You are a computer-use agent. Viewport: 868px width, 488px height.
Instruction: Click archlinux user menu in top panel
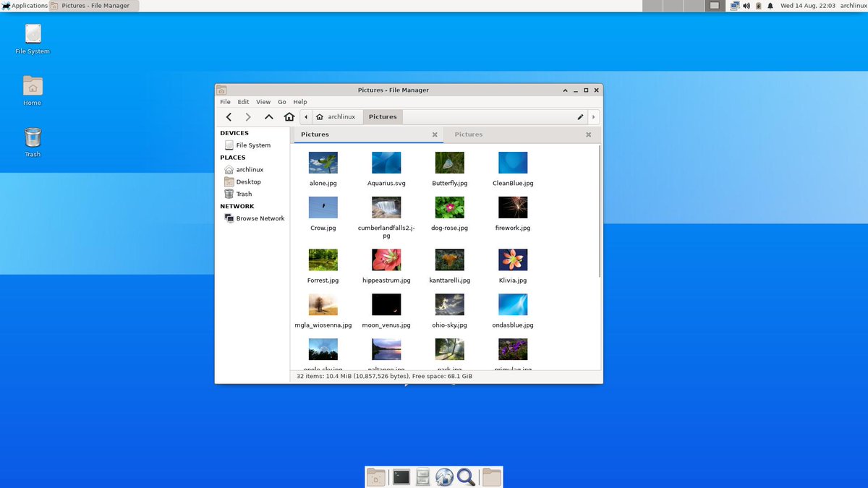854,6
